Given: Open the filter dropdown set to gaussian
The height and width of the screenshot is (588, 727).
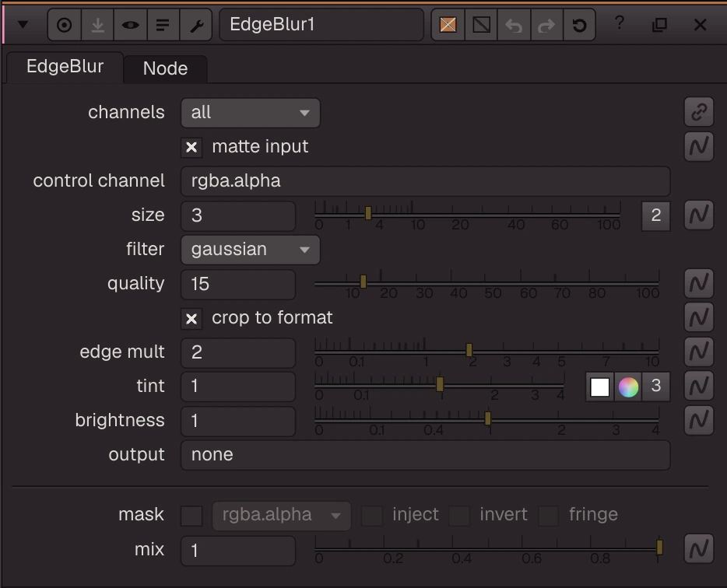Looking at the screenshot, I should (x=251, y=250).
